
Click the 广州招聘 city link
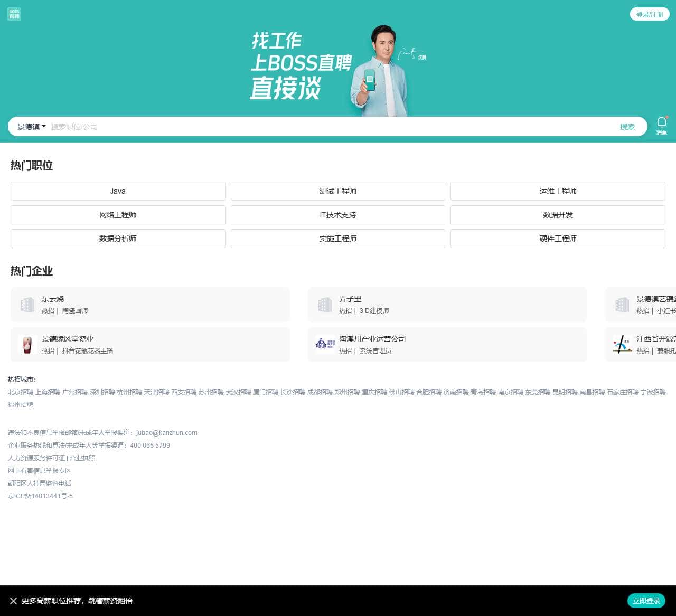[75, 392]
